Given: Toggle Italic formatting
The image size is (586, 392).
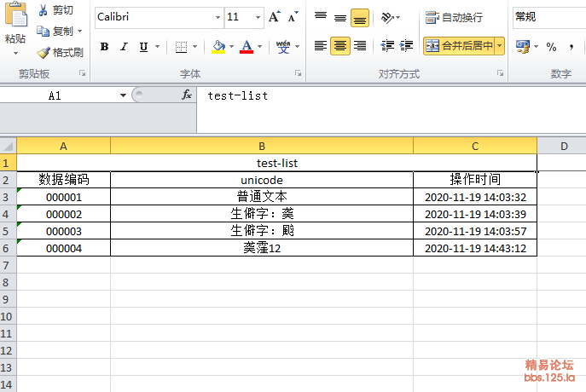Looking at the screenshot, I should point(124,47).
